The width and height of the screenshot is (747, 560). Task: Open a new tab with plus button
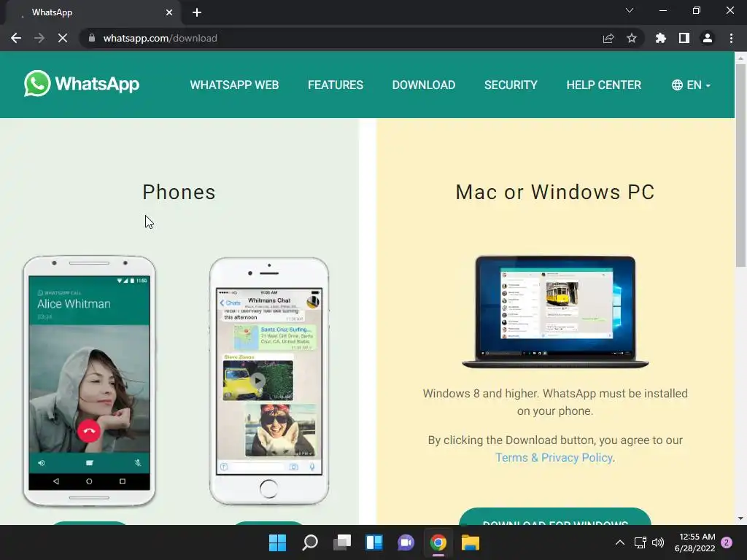(197, 12)
